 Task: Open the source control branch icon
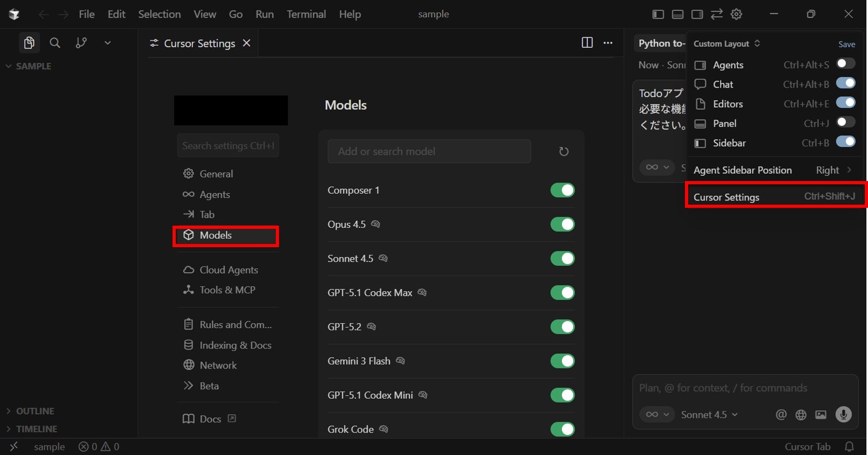81,43
